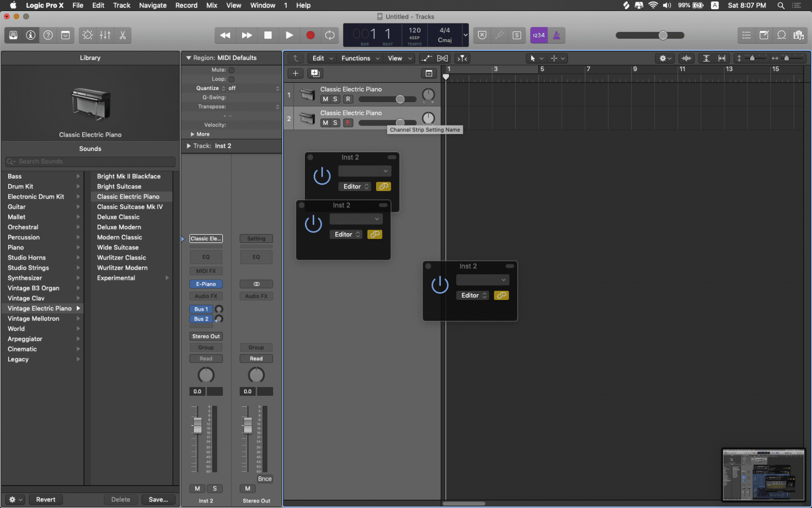812x508 pixels.
Task: Toggle automation view button in Tracks toolbar
Action: (x=427, y=58)
